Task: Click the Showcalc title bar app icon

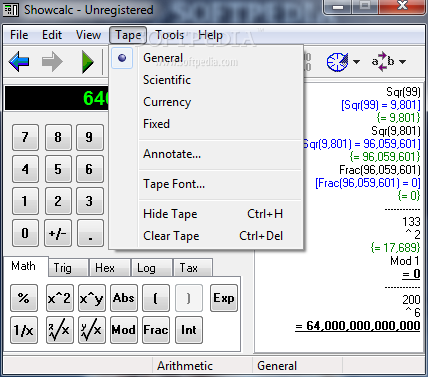Action: click(x=11, y=10)
